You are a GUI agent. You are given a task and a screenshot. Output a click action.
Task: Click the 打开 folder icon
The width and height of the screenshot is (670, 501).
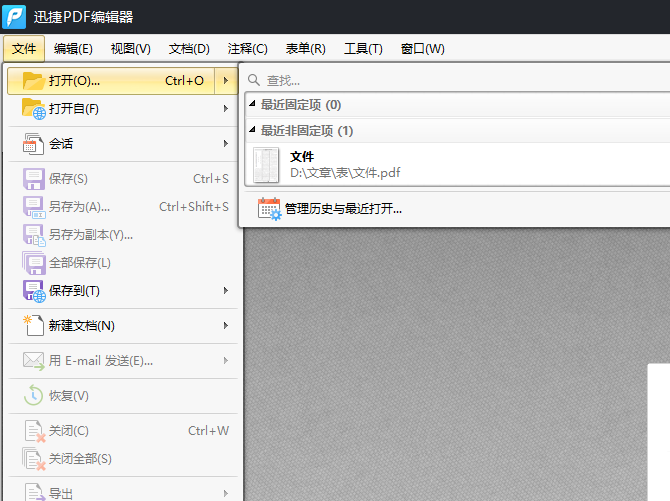click(33, 80)
